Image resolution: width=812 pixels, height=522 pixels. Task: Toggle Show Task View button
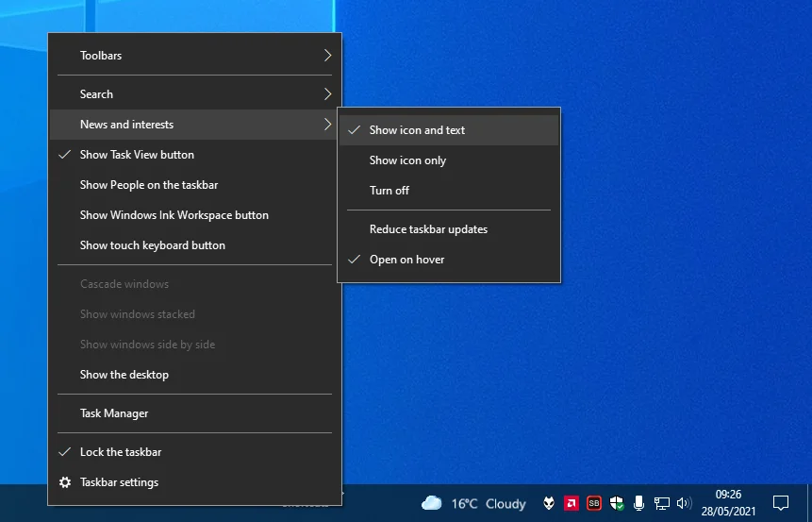coord(194,155)
